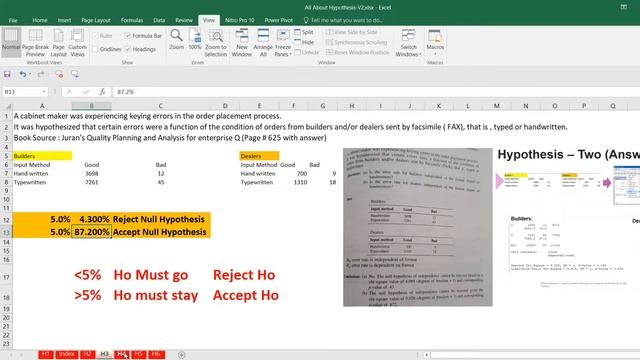
Task: Select Builders Hand written Good value 3698
Action: click(x=91, y=173)
